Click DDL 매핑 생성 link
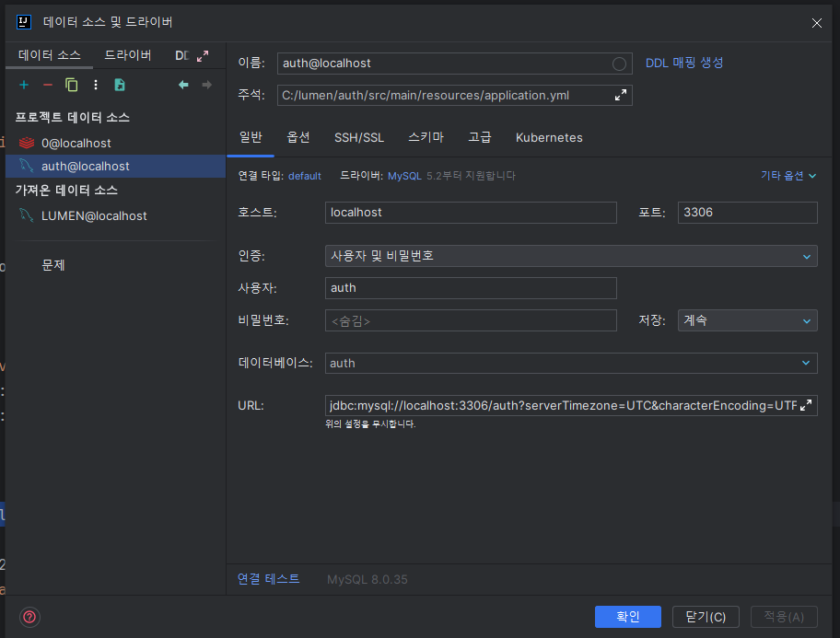 684,64
